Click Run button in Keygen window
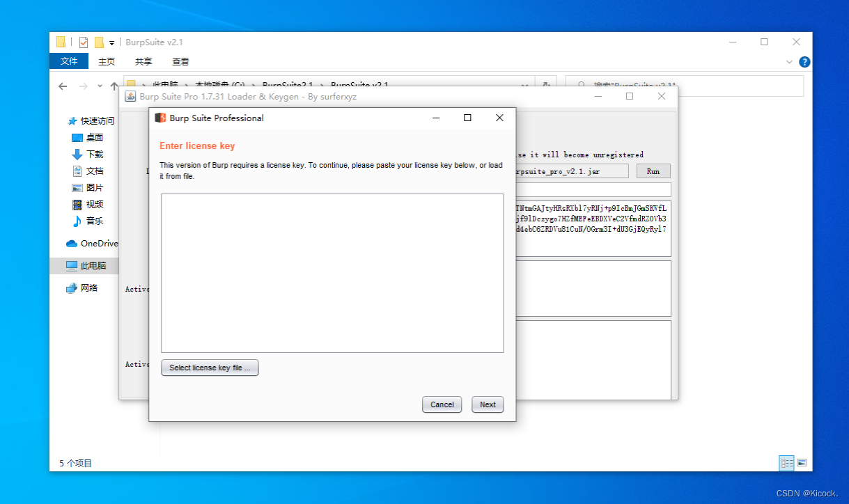The image size is (849, 504). tap(653, 171)
